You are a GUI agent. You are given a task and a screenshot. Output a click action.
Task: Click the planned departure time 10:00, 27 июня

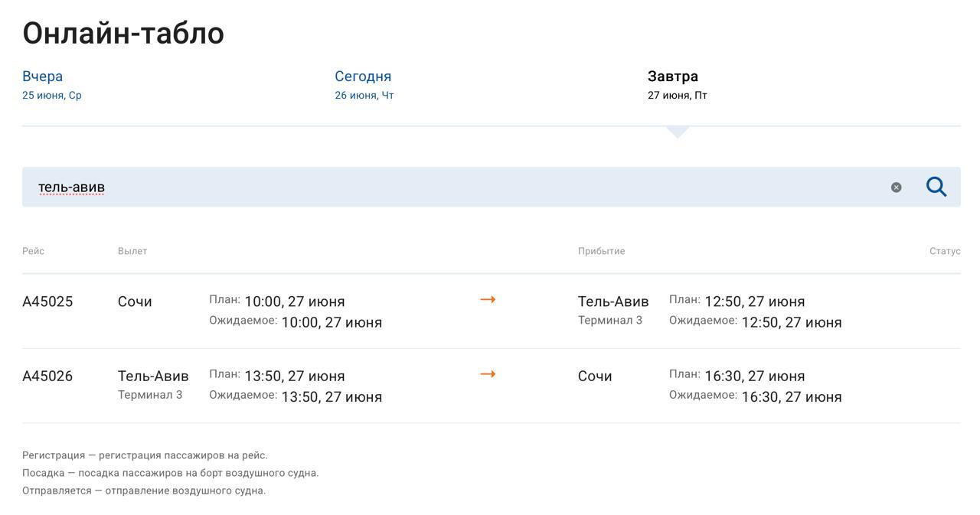294,302
